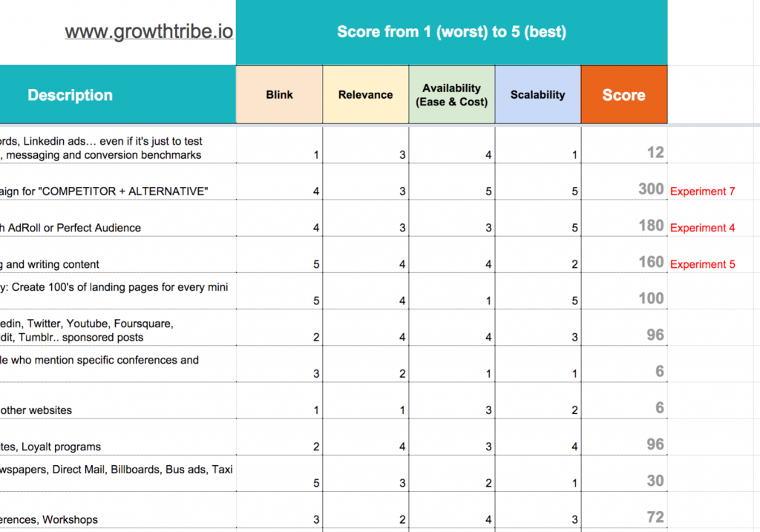Click Scalability value in sponsored posts row
Viewport: 760px width, 532px height.
click(538, 327)
